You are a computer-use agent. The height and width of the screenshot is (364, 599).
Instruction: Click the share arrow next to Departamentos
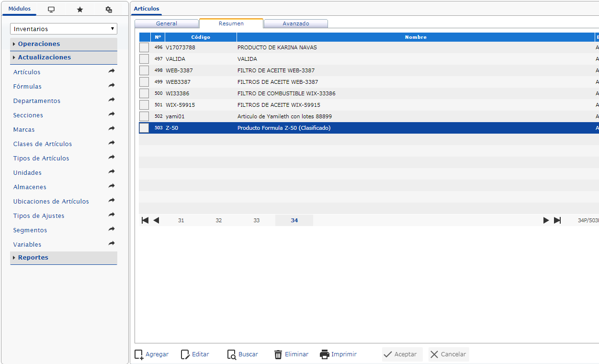(x=112, y=100)
